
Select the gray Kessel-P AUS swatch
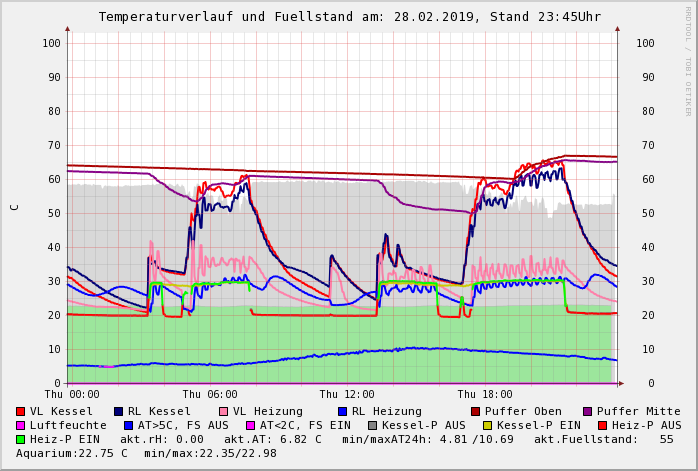[372, 426]
